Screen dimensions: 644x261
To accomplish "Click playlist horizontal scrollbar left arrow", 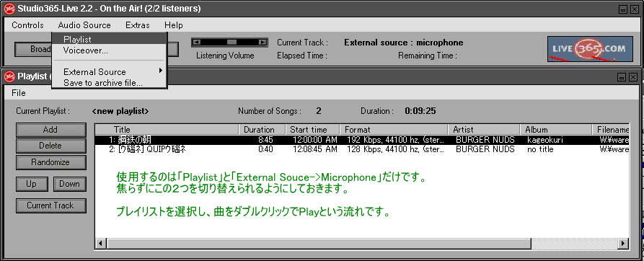I will click(100, 244).
